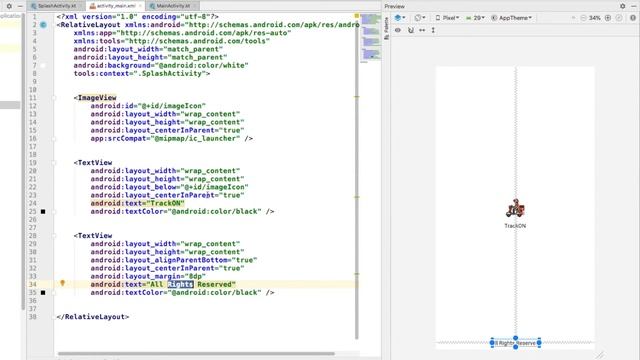Open the API 29 version dropdown
640x360 pixels.
click(476, 18)
